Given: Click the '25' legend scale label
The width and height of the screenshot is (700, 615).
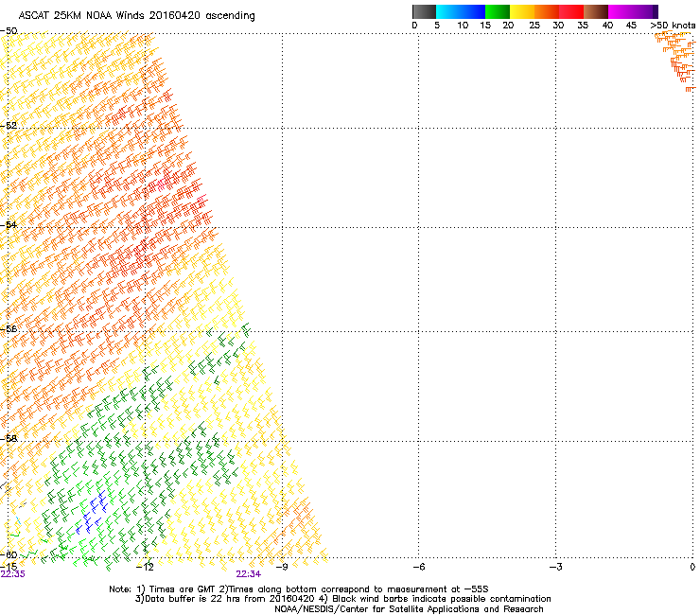Looking at the screenshot, I should 534,26.
